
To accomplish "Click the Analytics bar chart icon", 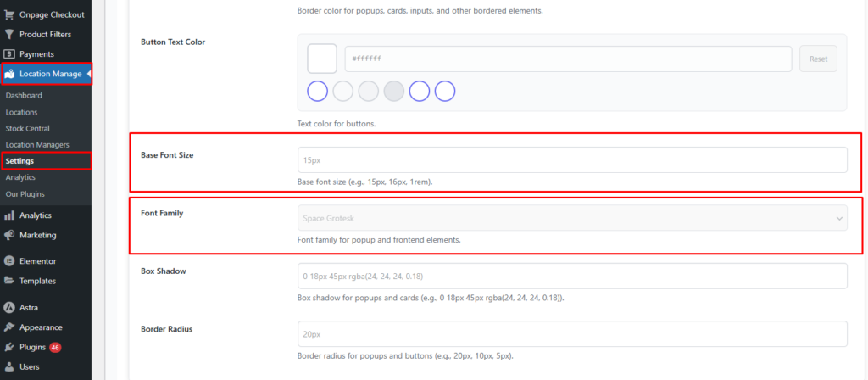I will pyautogui.click(x=8, y=215).
